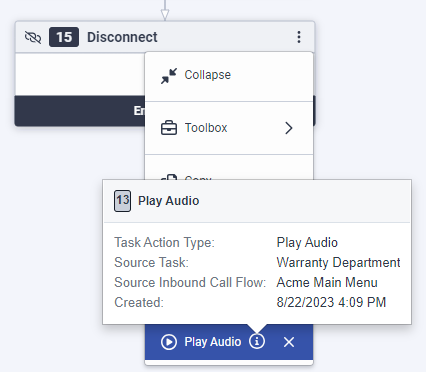Click the number 15 badge on Disconnect
This screenshot has height=372, width=426.
point(64,37)
